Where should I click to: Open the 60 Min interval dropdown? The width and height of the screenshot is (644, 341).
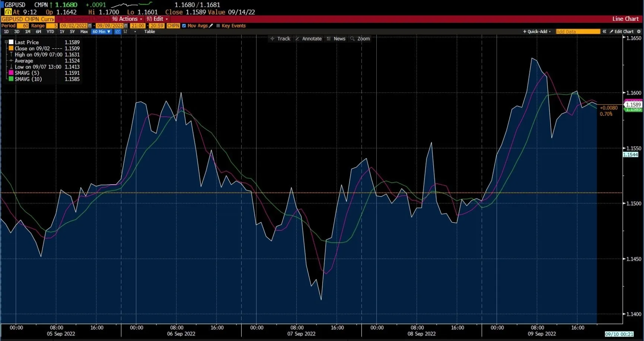[101, 32]
